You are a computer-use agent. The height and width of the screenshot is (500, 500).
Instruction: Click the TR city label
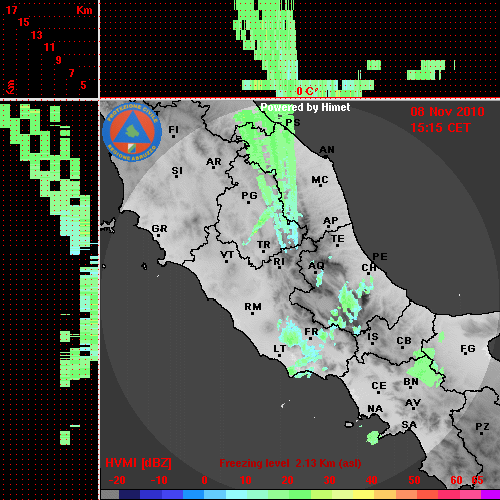click(264, 245)
